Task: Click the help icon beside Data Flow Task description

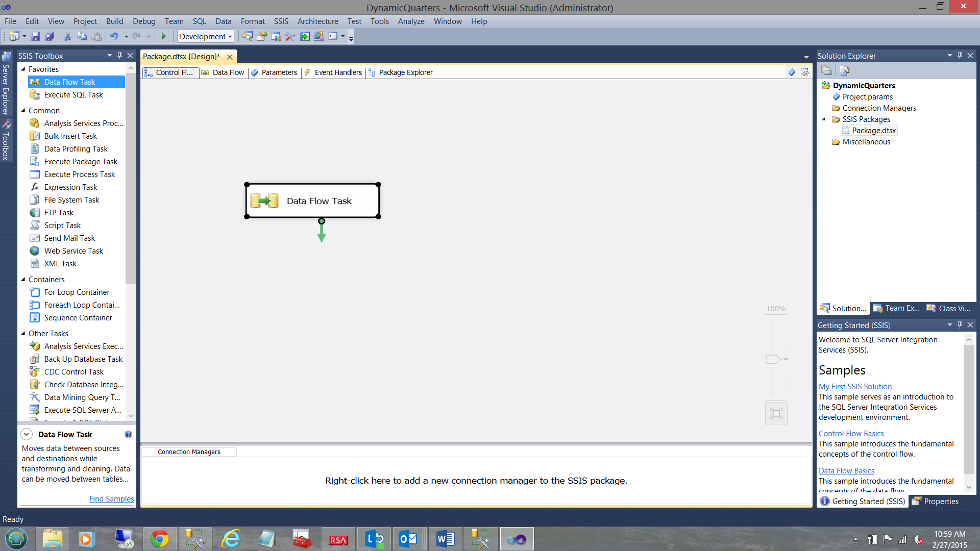Action: [128, 435]
